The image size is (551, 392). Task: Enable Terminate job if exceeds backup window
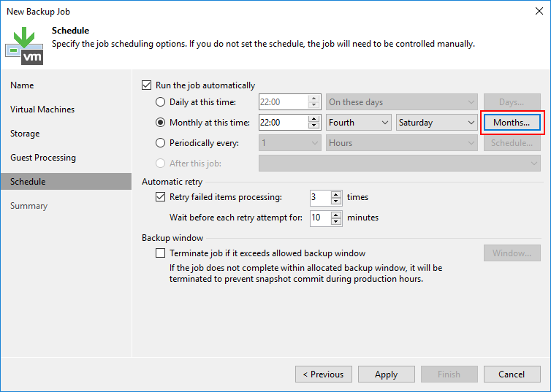tap(161, 253)
